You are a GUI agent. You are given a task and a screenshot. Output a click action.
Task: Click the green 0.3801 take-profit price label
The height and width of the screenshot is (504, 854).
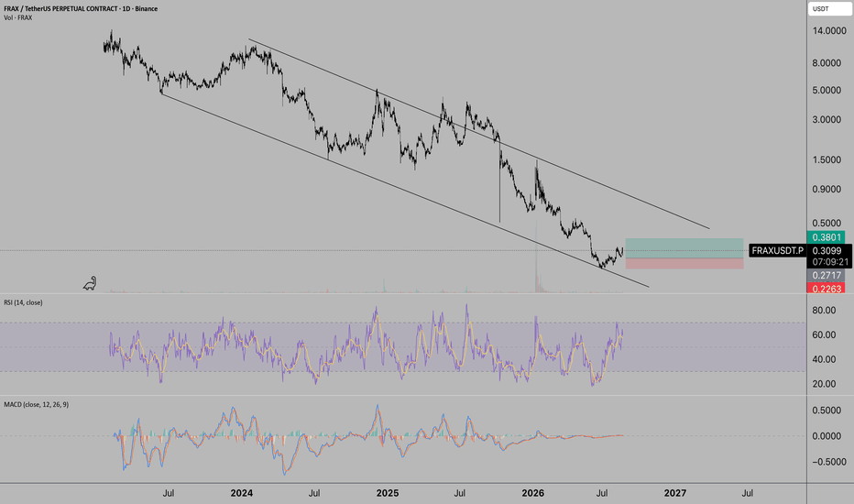(827, 237)
